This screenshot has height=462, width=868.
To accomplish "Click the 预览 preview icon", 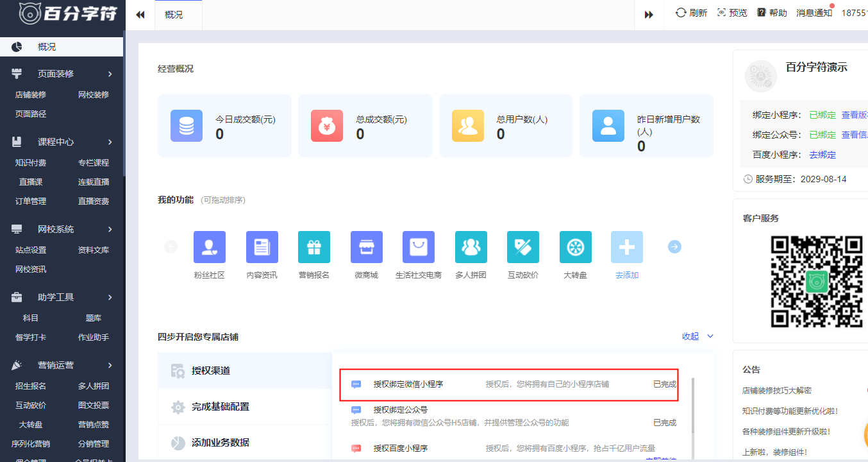I will tap(722, 13).
